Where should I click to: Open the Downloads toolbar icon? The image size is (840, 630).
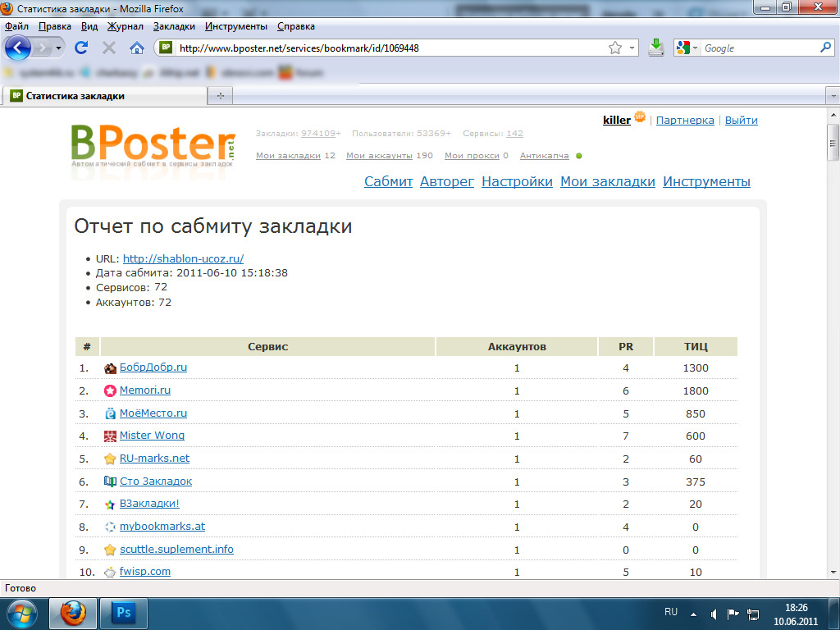pos(655,48)
